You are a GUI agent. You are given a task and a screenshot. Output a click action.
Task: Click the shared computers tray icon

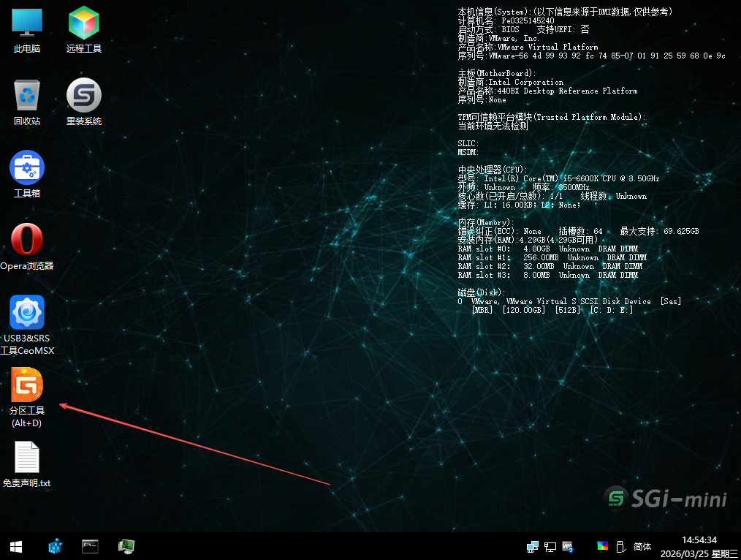532,546
